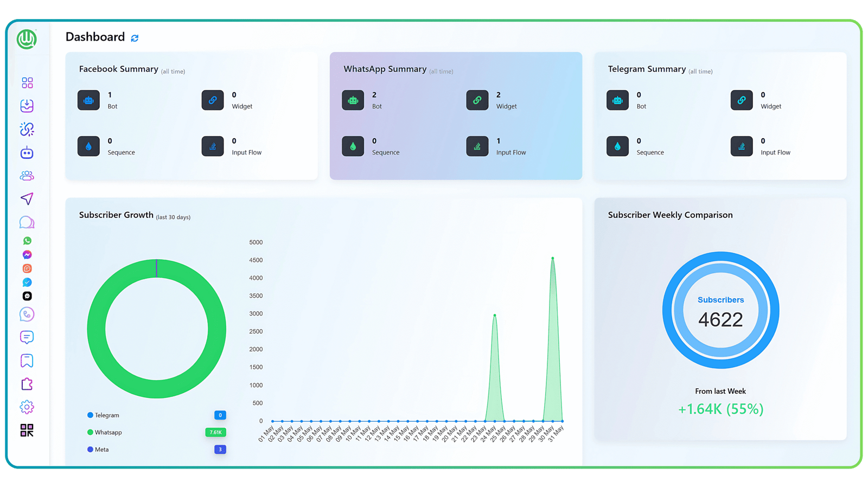The height and width of the screenshot is (488, 868).
Task: Click the 24 May peak on the growth chart
Action: 495,315
